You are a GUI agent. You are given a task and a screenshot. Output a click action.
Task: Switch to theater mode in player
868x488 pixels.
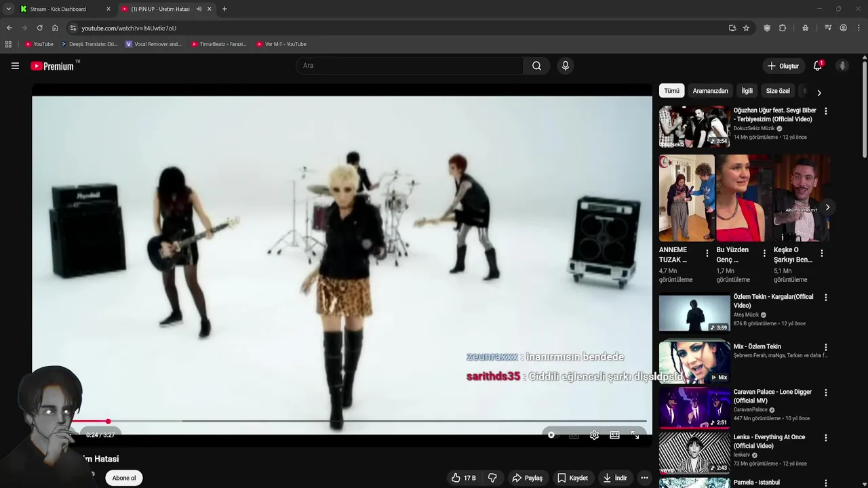[614, 435]
